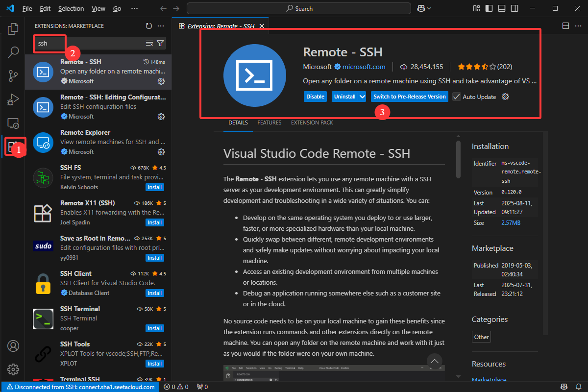The image size is (588, 392).
Task: Select the DETAILS tab
Action: [x=238, y=122]
